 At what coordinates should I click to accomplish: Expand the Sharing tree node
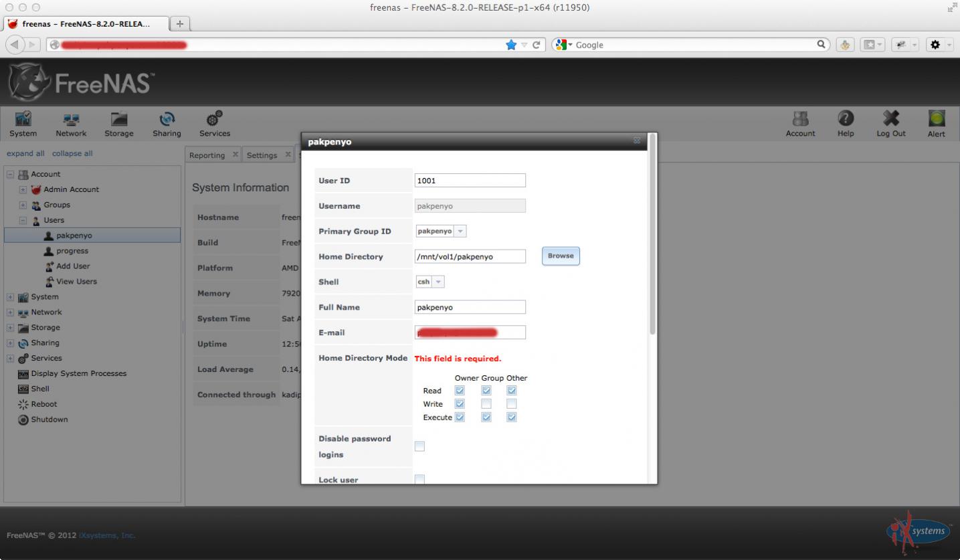coord(10,343)
